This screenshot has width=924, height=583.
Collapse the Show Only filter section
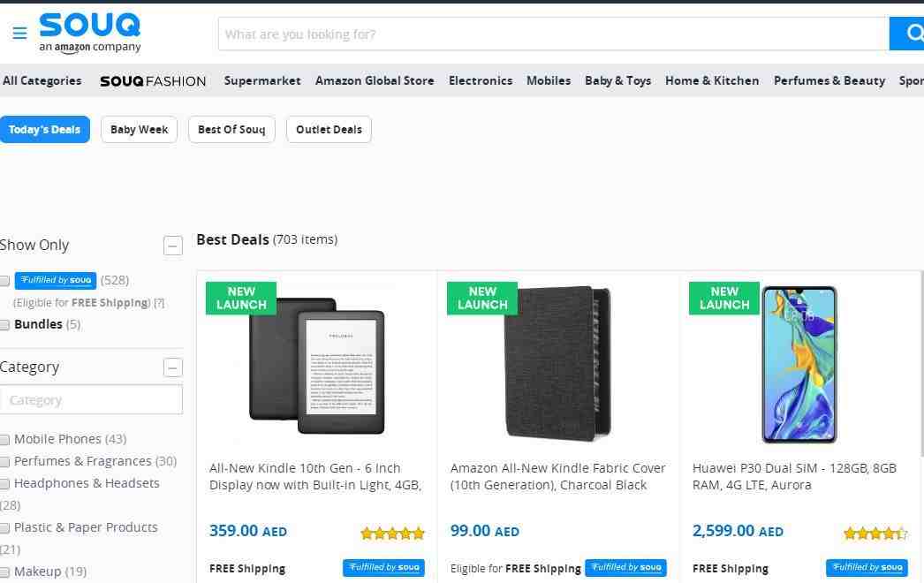[172, 246]
